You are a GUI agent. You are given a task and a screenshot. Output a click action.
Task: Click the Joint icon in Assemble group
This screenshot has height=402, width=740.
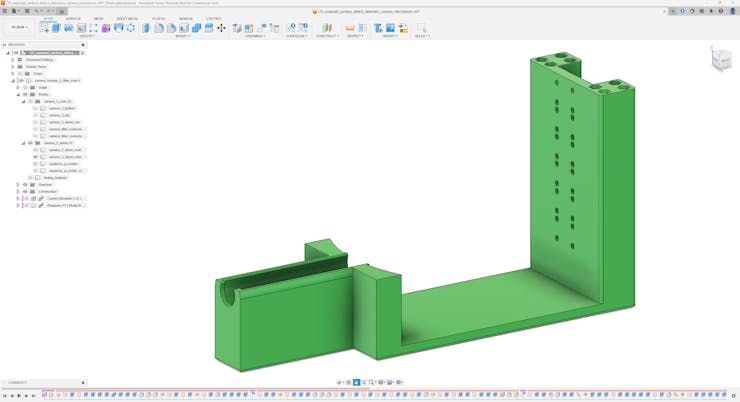(250, 28)
